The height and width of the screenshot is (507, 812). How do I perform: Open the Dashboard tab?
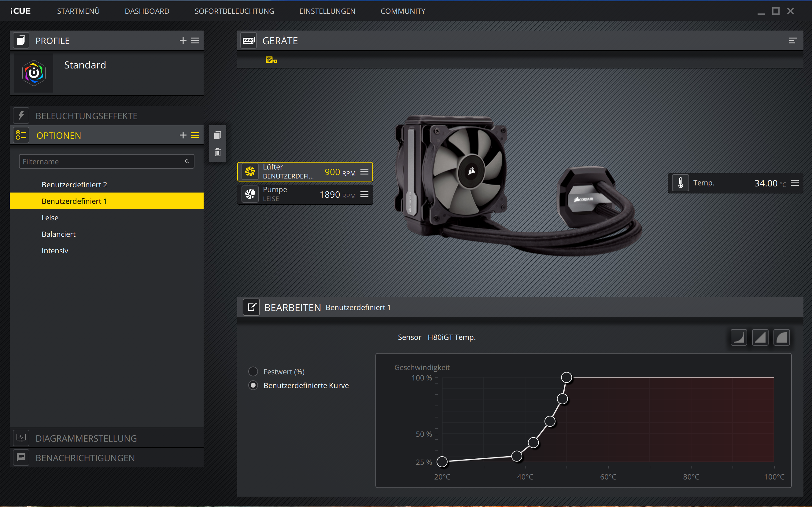click(x=147, y=11)
